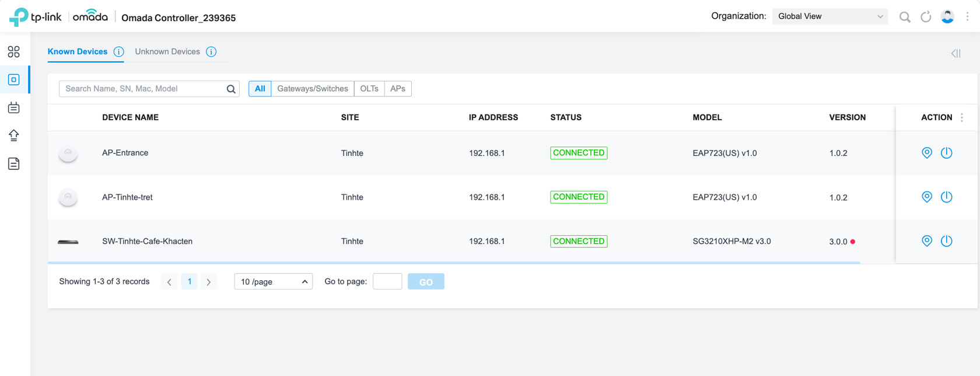Locate AP-Tinhte-tret with the pin icon
Screen dimensions: 980x376
coord(927,197)
